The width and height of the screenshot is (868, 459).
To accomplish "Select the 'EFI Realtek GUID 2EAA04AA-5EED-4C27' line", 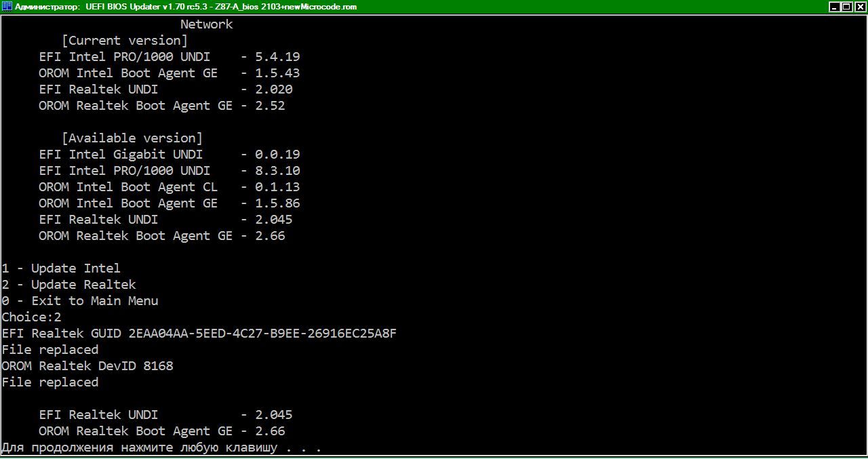I will pos(199,334).
